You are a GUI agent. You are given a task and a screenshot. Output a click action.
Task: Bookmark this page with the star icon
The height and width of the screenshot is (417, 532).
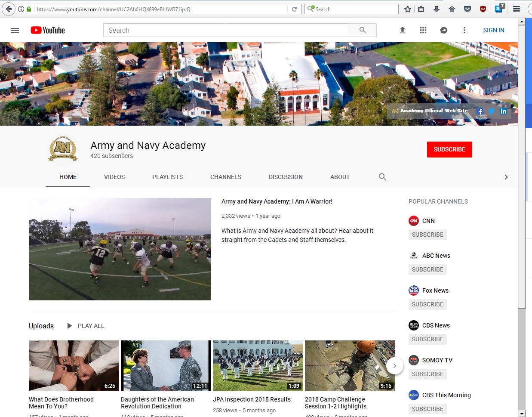click(x=408, y=9)
